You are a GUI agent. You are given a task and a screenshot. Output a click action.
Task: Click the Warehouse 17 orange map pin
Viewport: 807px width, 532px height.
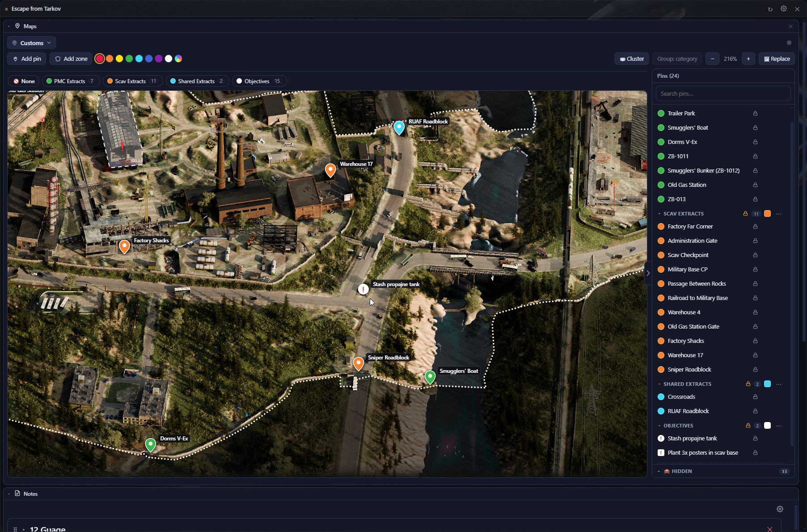point(330,170)
